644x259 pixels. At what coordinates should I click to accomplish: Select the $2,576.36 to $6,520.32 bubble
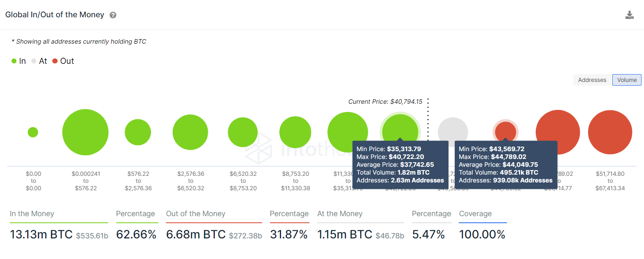[190, 132]
